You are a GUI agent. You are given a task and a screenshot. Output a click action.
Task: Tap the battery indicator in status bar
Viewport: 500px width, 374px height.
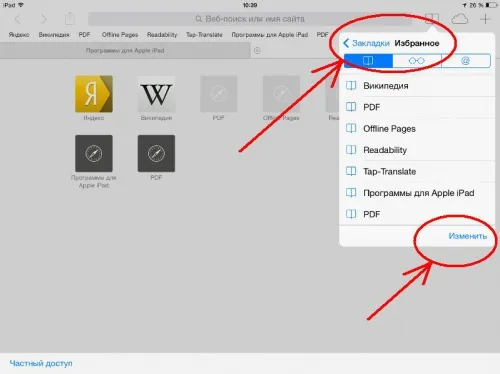(x=491, y=5)
